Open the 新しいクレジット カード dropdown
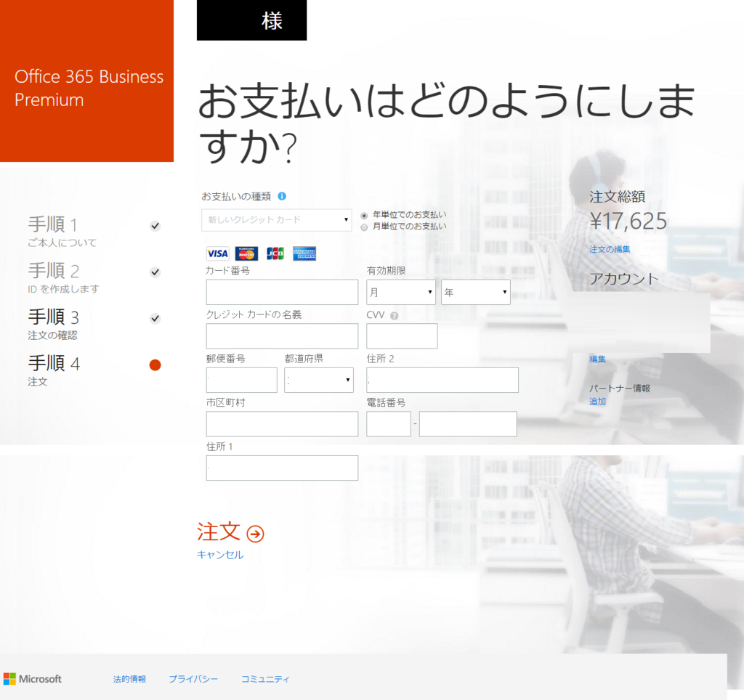744x700 pixels. point(277,220)
